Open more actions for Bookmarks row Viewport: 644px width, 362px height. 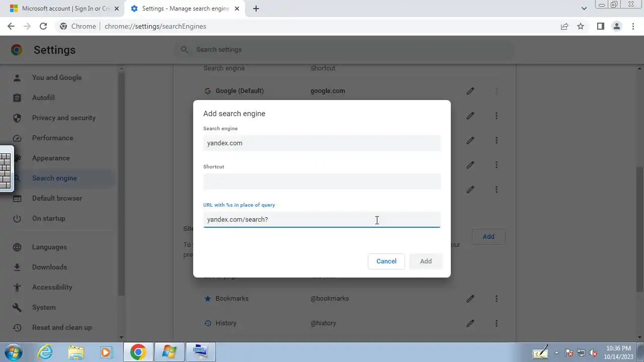[496, 299]
